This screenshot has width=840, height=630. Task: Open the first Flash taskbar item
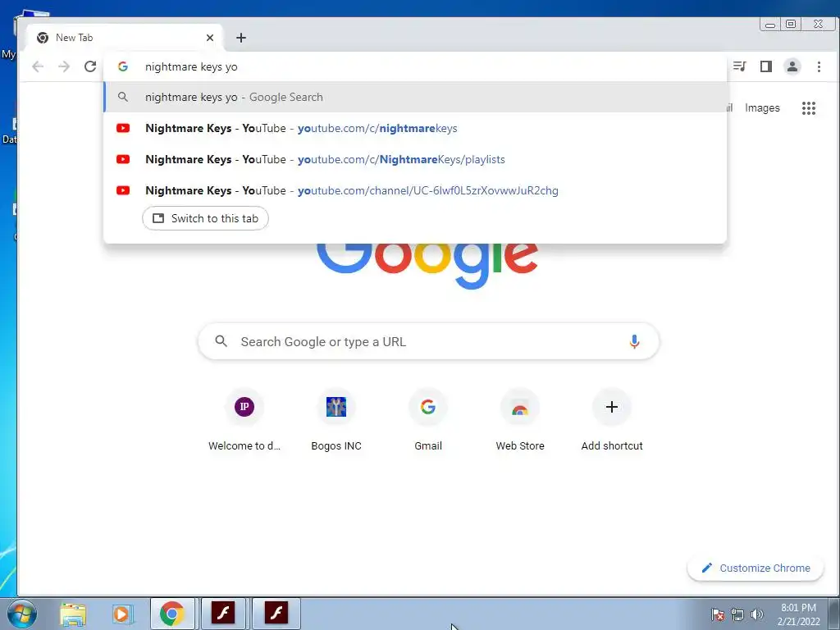tap(223, 614)
